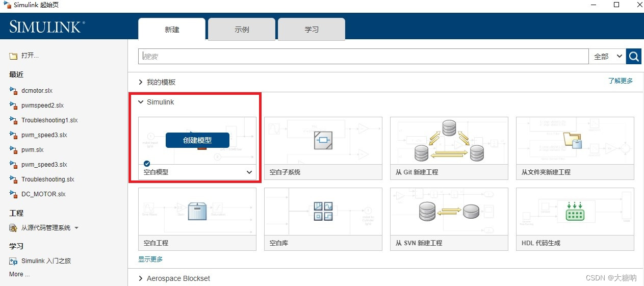Click the magnifier search button
644x286 pixels.
pyautogui.click(x=634, y=57)
